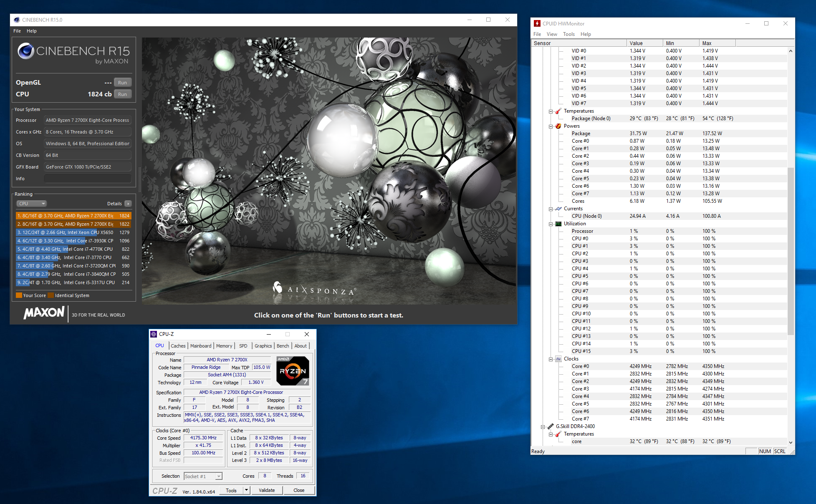Image resolution: width=816 pixels, height=504 pixels.
Task: Open the CPU ranking dropdown in Cinebench
Action: coord(31,204)
